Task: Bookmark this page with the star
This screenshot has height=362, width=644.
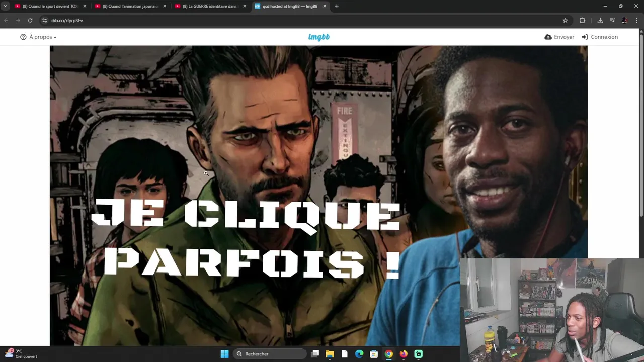Action: [x=565, y=20]
